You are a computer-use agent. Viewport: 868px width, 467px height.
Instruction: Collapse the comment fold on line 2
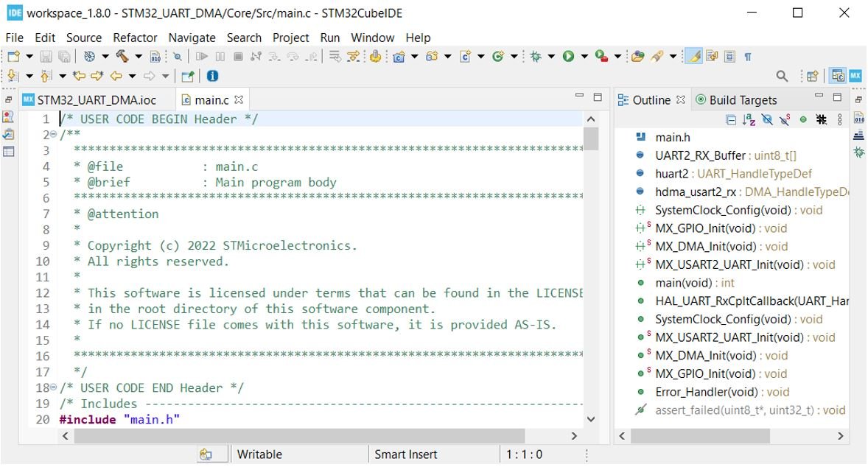(x=54, y=135)
